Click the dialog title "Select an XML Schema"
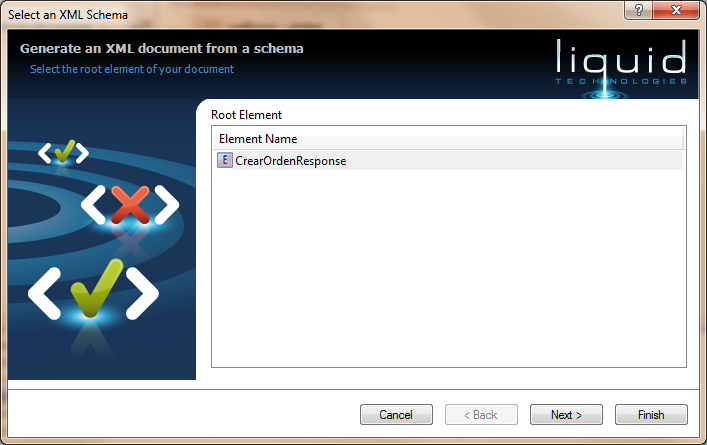707x445 pixels. (68, 15)
